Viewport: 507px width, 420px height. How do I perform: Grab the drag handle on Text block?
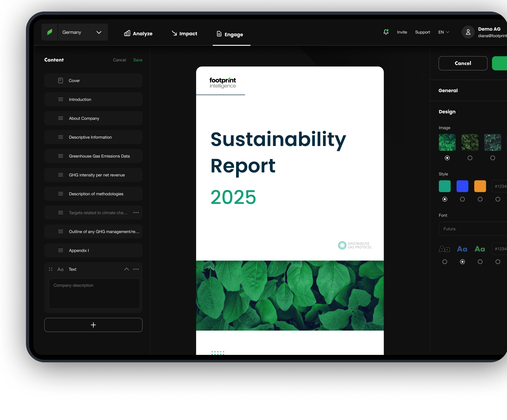coord(51,269)
